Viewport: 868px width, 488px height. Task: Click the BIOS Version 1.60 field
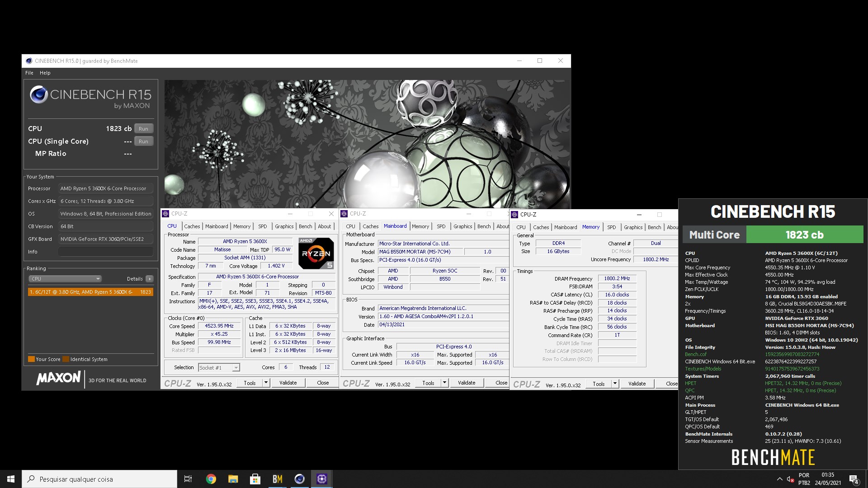[443, 317]
